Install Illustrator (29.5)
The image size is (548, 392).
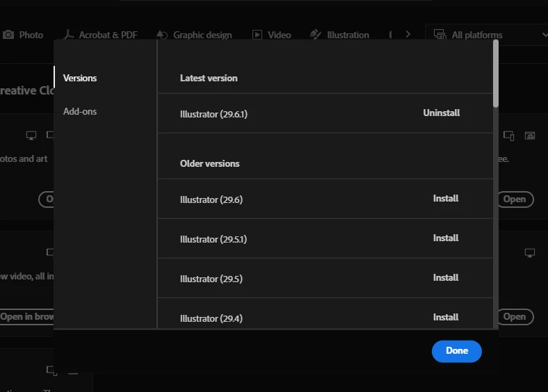point(446,277)
